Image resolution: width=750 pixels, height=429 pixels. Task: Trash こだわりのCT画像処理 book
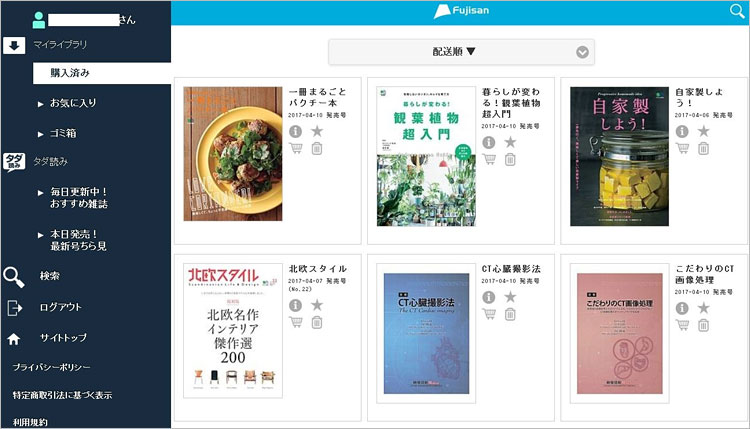pyautogui.click(x=703, y=325)
